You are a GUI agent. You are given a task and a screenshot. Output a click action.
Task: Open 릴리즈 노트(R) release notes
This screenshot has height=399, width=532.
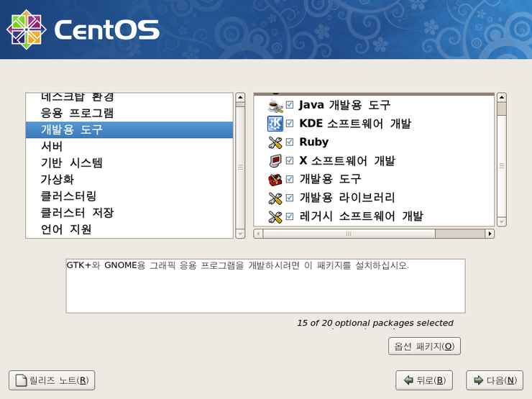[52, 380]
